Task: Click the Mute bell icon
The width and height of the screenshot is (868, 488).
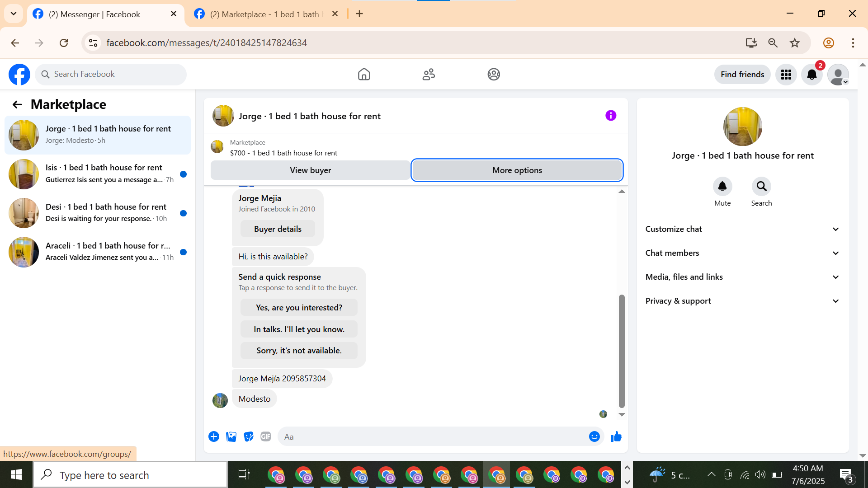Action: pyautogui.click(x=722, y=186)
